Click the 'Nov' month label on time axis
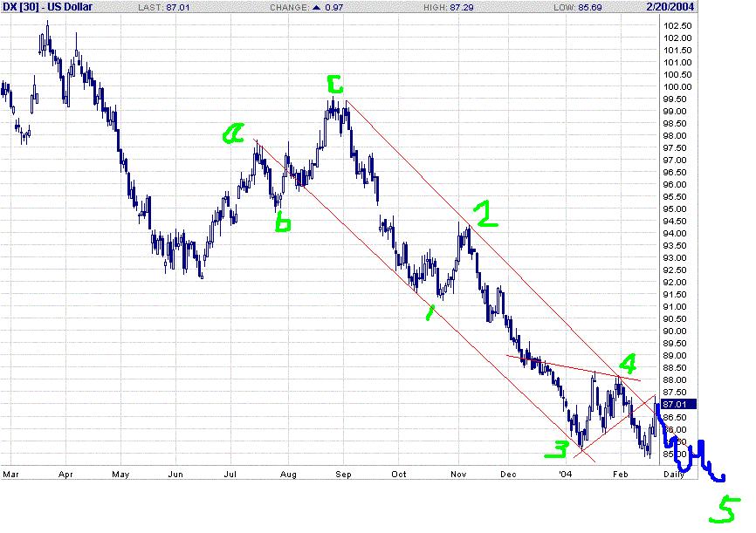The width and height of the screenshot is (756, 533). tap(458, 475)
